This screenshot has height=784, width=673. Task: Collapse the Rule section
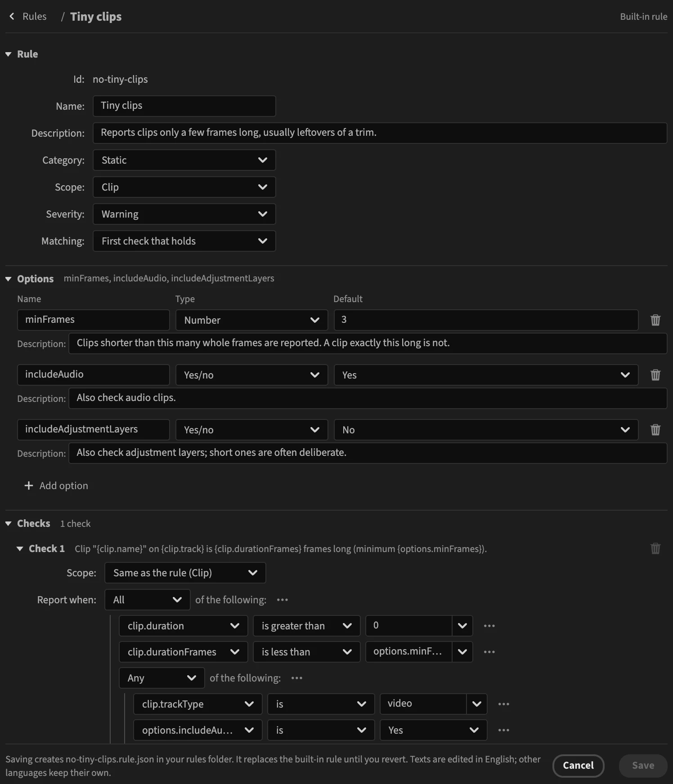8,54
